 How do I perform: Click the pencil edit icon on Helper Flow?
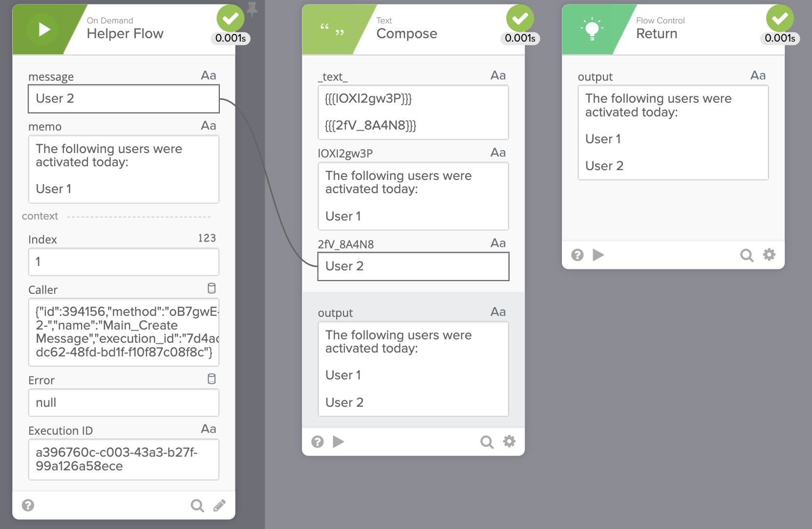pyautogui.click(x=220, y=505)
